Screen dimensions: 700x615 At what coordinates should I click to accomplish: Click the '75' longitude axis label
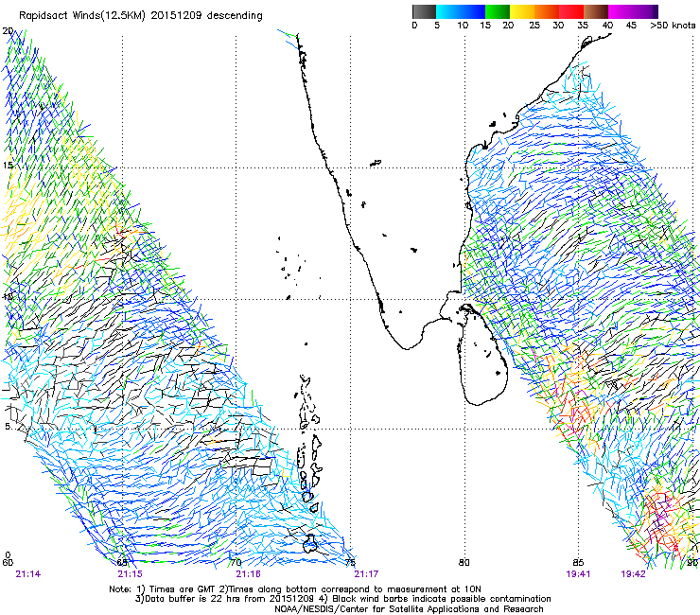pos(350,563)
